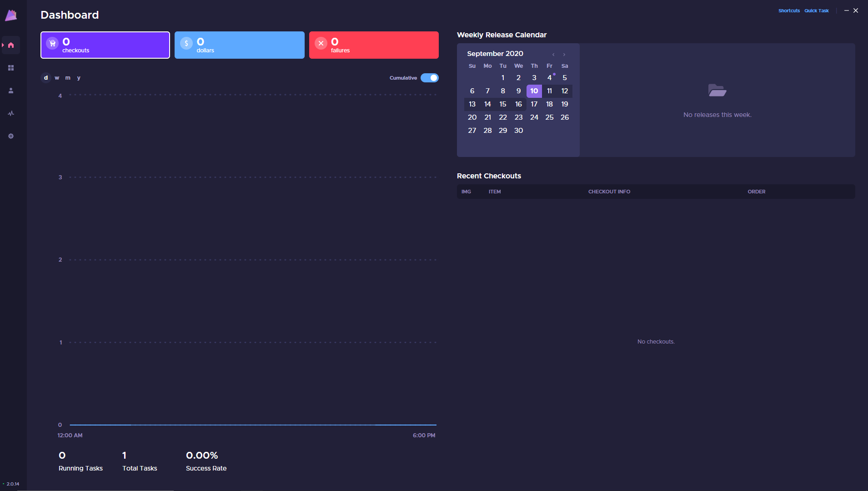The width and height of the screenshot is (868, 491).
Task: Click the shopping cart checkouts icon
Action: pyautogui.click(x=53, y=43)
